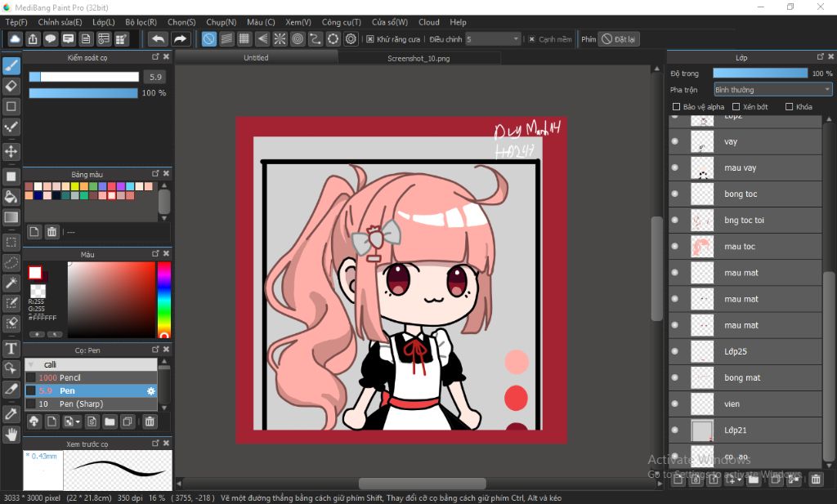Select the Magic Wand tool
This screenshot has width=837, height=504.
click(11, 283)
